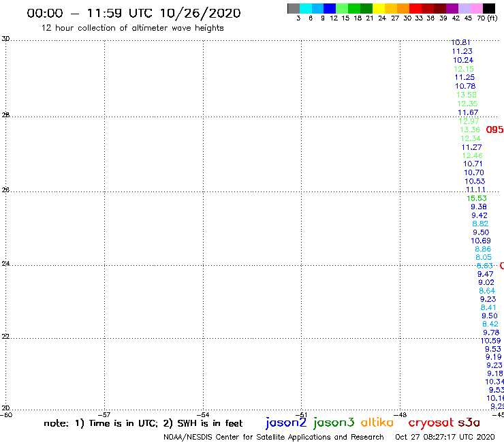Click the '70 (ft)' legend scale label
Image resolution: width=504 pixels, height=443 pixels.
pyautogui.click(x=487, y=18)
